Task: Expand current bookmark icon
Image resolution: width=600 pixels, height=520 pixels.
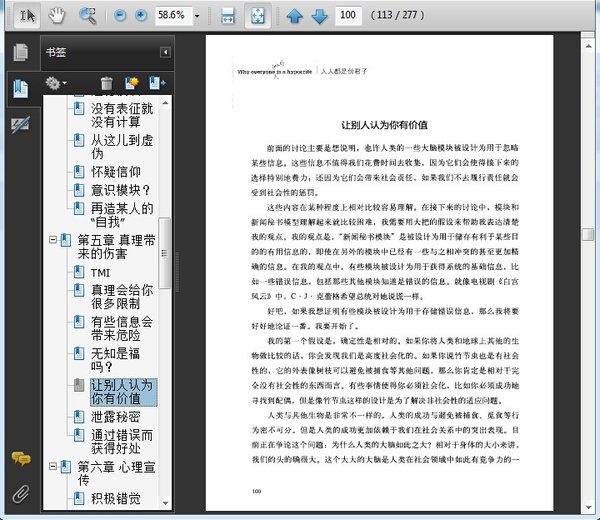Action: pyautogui.click(x=157, y=83)
